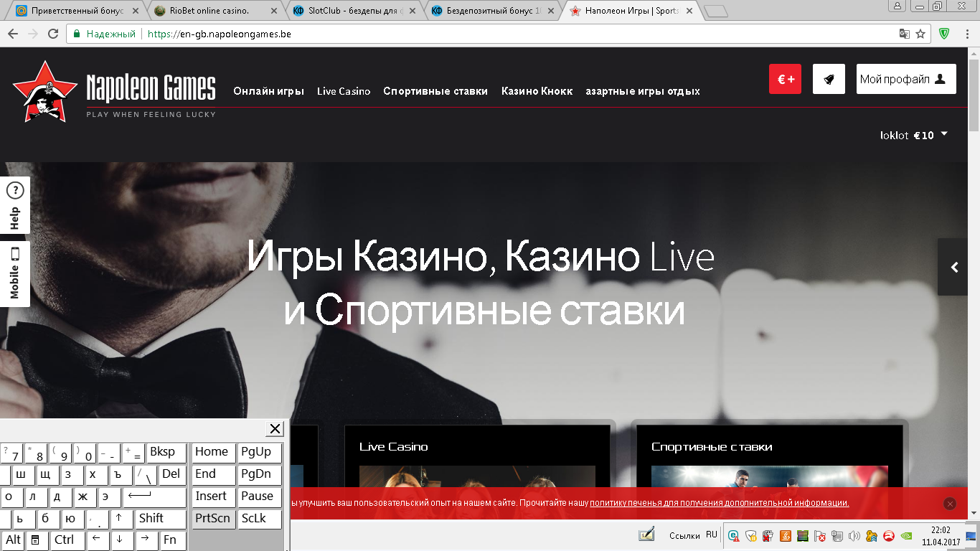980x551 pixels.
Task: Open the network connection tray icon
Action: pyautogui.click(x=837, y=535)
